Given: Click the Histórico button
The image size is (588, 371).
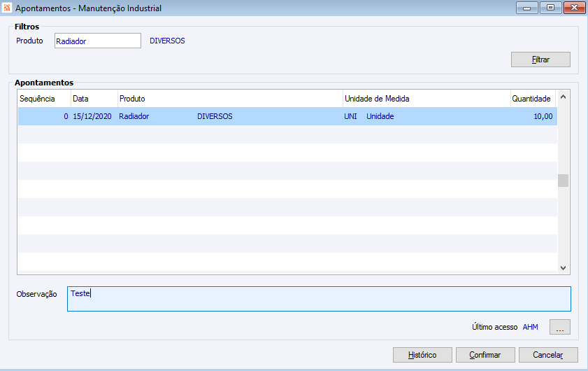Looking at the screenshot, I should [422, 355].
